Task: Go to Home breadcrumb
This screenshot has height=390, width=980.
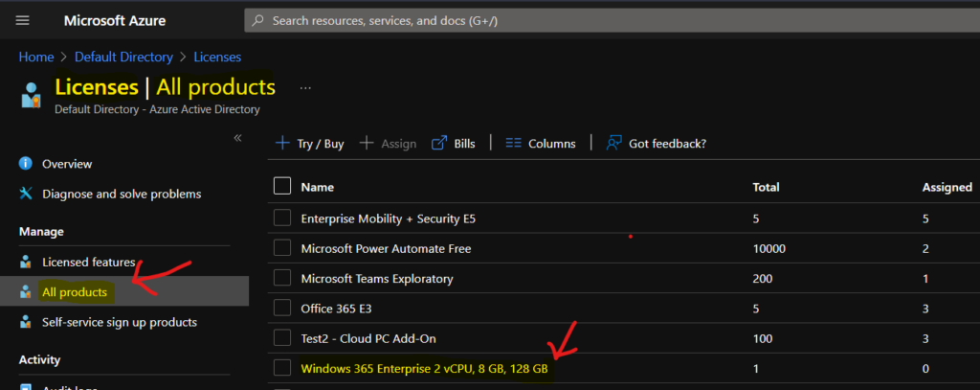Action: [x=36, y=57]
